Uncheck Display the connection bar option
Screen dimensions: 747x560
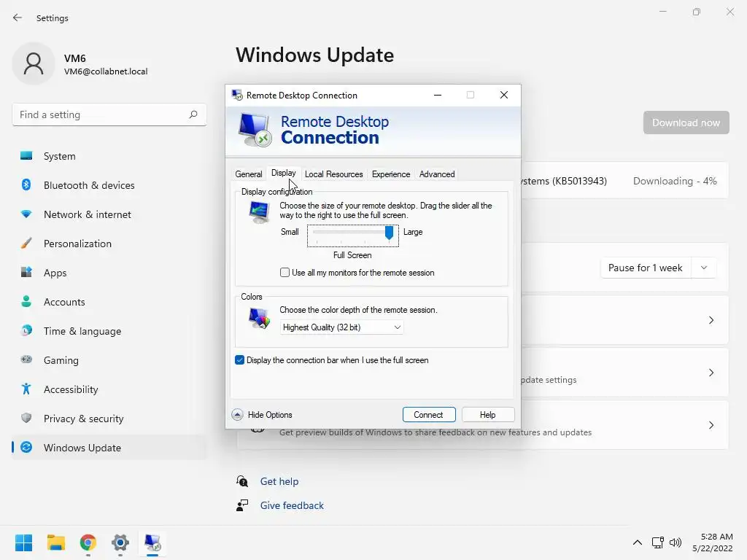pyautogui.click(x=239, y=360)
